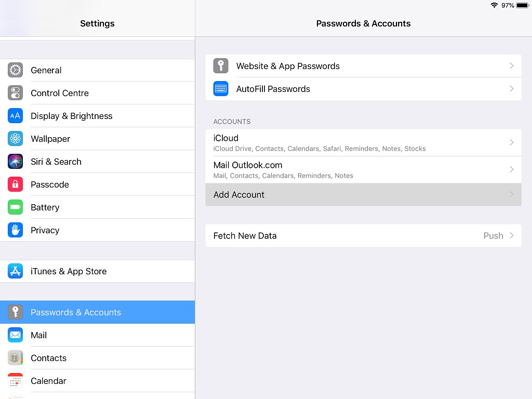Viewport: 532px width, 399px height.
Task: Open Wallpaper settings
Action: [97, 139]
